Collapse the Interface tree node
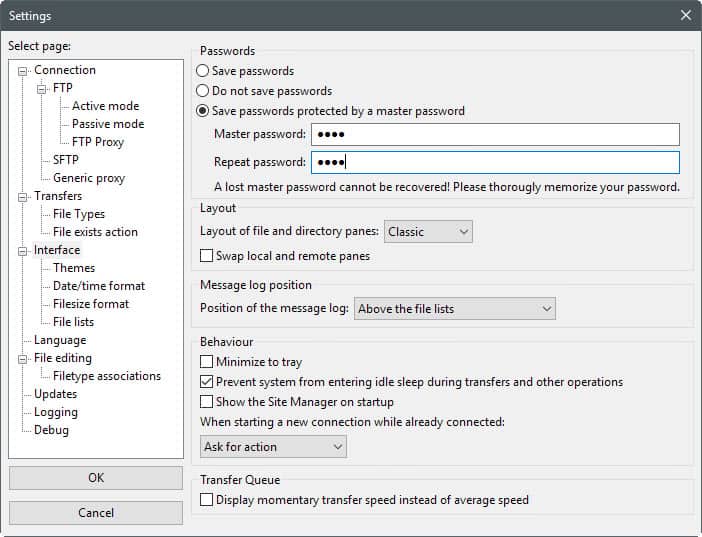The image size is (702, 537). pos(22,251)
